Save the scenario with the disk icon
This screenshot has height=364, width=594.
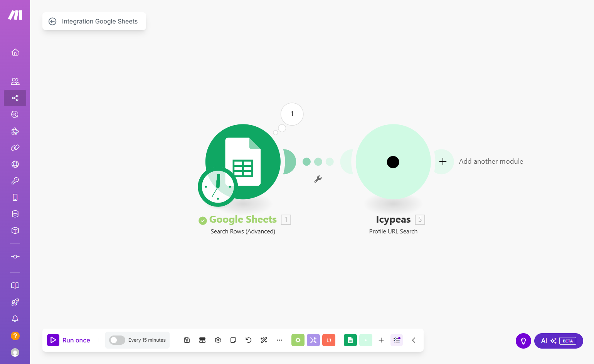tap(187, 340)
